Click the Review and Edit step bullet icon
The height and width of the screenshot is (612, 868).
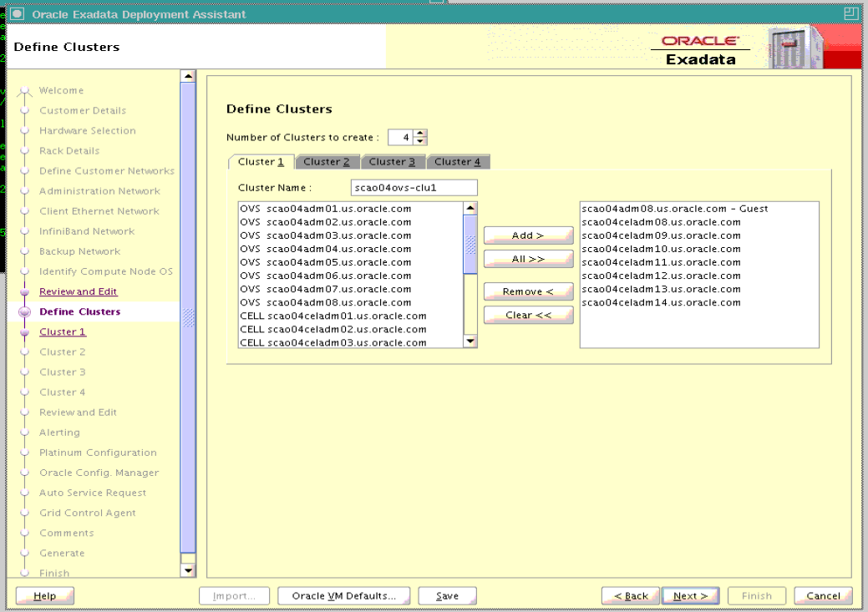[24, 291]
